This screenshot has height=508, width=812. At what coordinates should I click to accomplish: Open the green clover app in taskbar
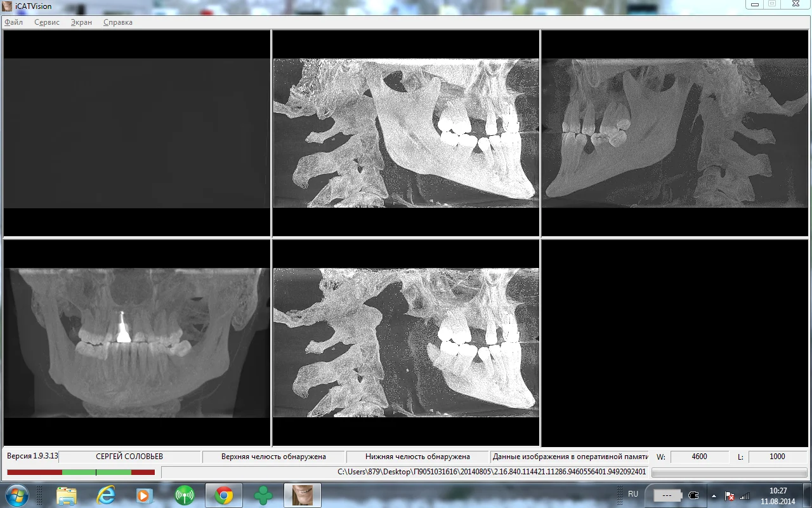[x=263, y=495]
